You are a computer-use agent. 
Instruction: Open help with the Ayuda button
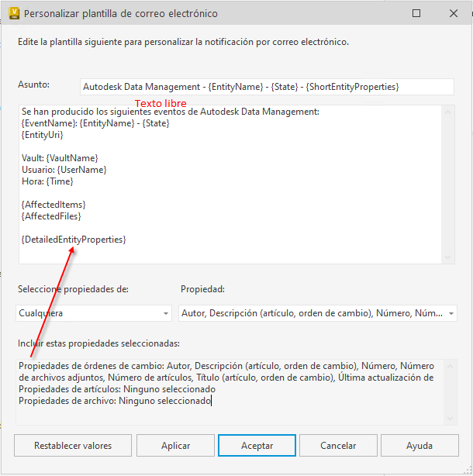pos(419,445)
